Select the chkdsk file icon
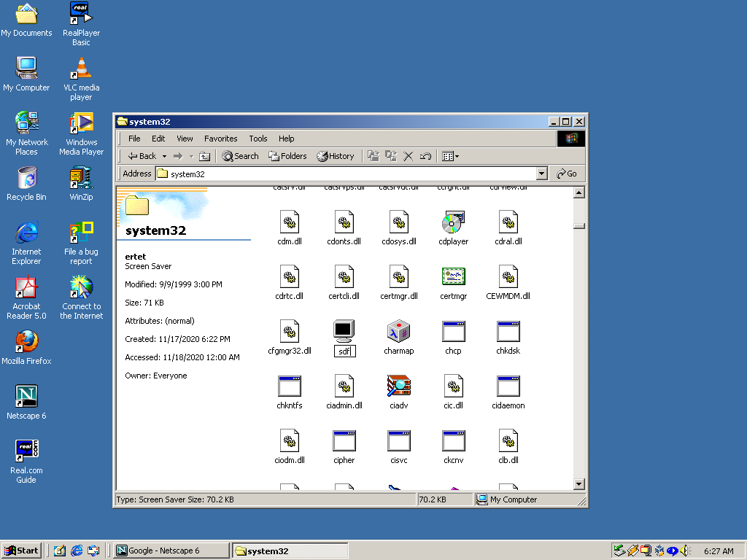 tap(508, 332)
